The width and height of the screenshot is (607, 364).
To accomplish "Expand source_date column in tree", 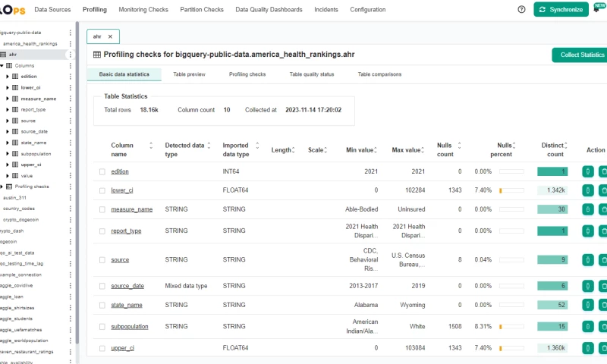I will 8,132.
